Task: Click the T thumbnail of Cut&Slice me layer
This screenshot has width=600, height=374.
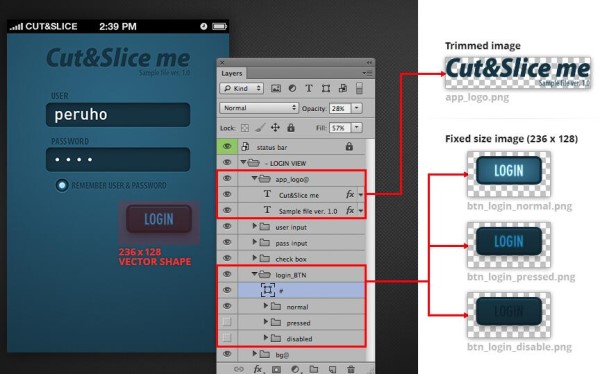Action: click(267, 194)
